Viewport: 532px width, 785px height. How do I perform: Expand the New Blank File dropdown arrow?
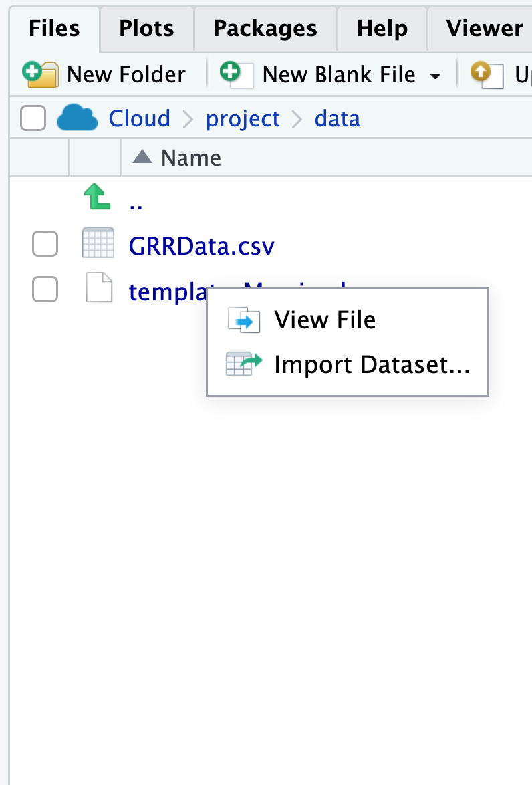[436, 76]
